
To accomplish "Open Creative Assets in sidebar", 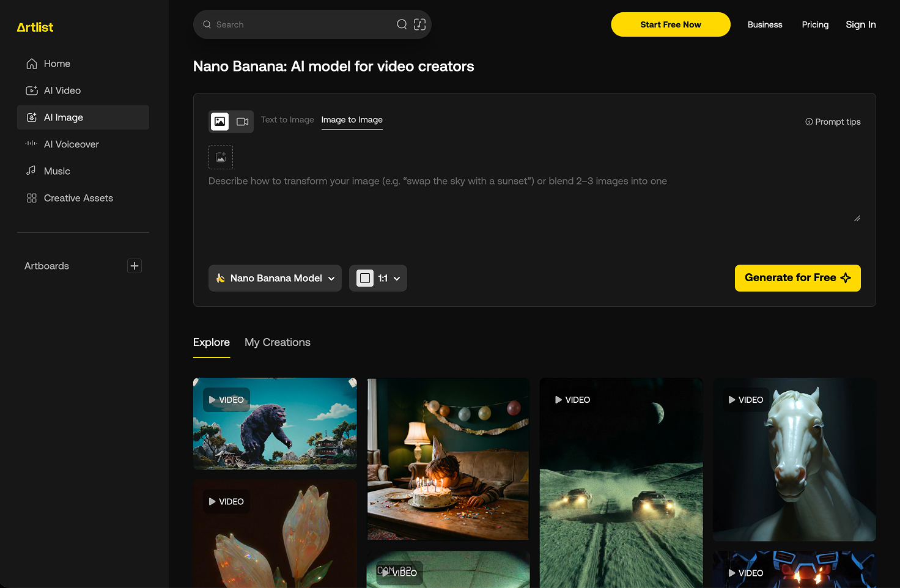I will (x=78, y=198).
